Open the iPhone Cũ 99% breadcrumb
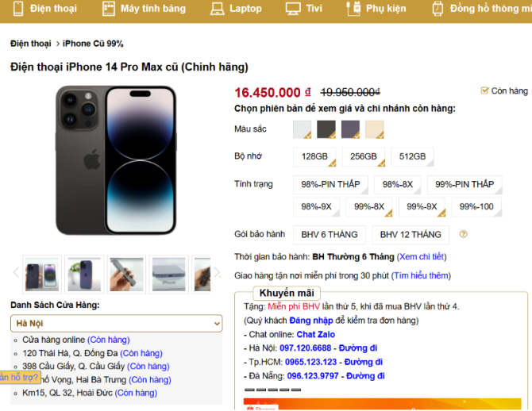 click(x=93, y=44)
